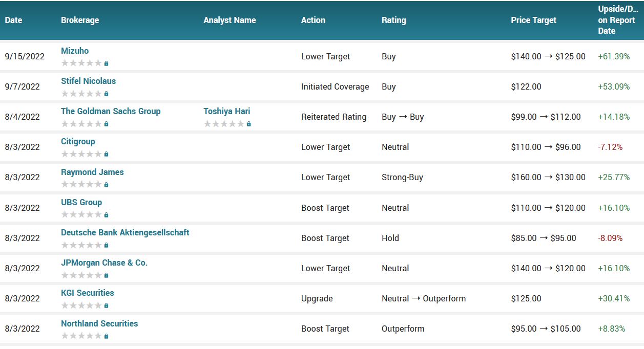Open the Mizuho brokerage link
This screenshot has height=349, width=644.
(x=75, y=51)
